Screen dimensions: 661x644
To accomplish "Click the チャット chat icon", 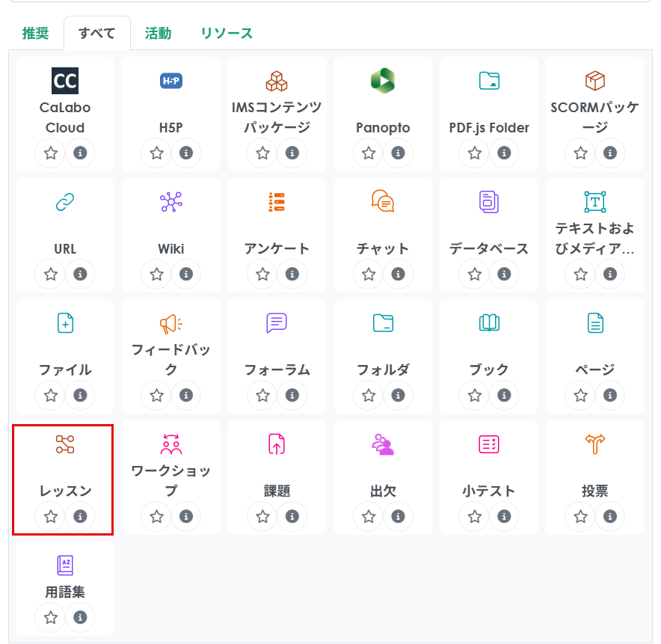I will 383,202.
